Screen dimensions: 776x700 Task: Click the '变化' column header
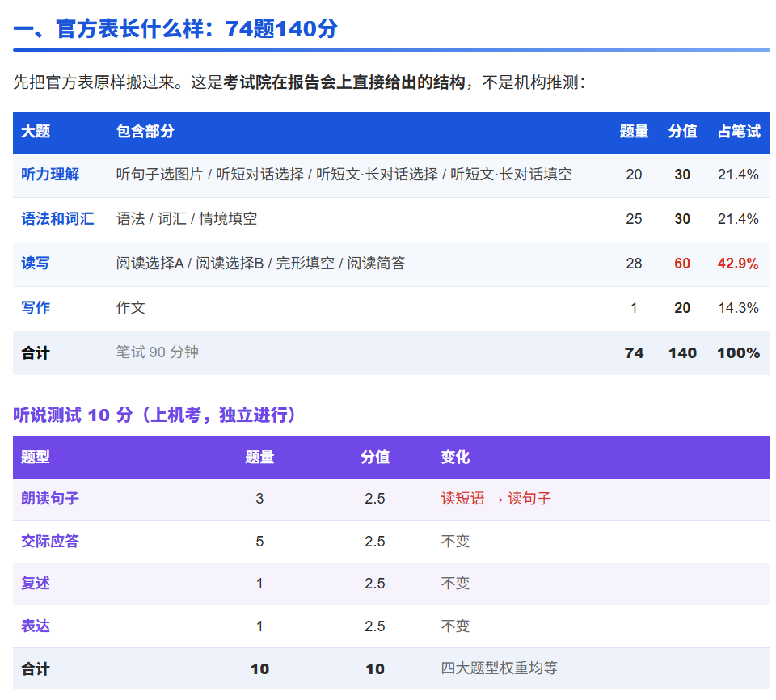click(x=455, y=457)
